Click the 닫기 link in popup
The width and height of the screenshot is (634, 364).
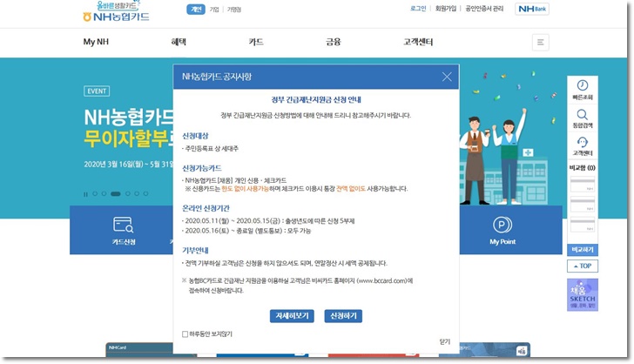coord(444,341)
